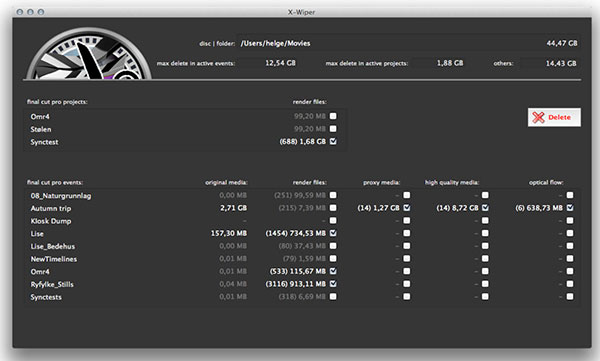Check render files box for Omr4 project
Screen dimensions: 600x361
[333, 116]
